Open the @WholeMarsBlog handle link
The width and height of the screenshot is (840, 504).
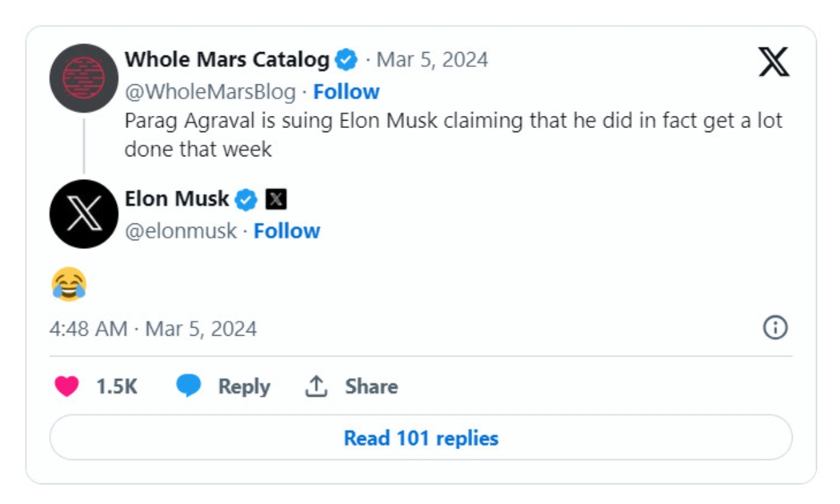(210, 92)
